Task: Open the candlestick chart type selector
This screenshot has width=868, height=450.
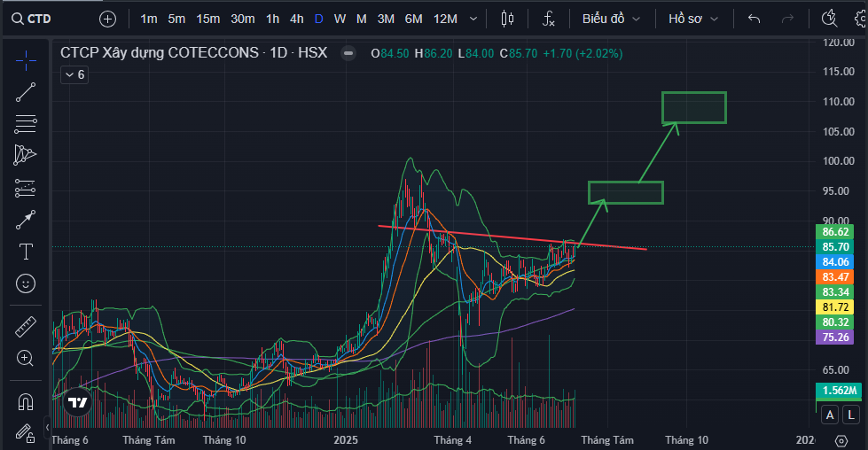Action: tap(507, 19)
